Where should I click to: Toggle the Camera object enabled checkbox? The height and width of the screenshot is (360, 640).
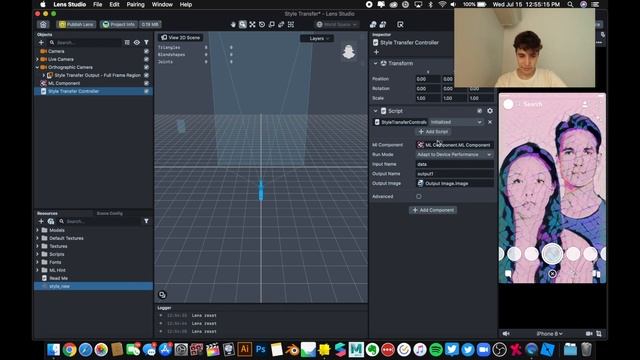tap(146, 51)
